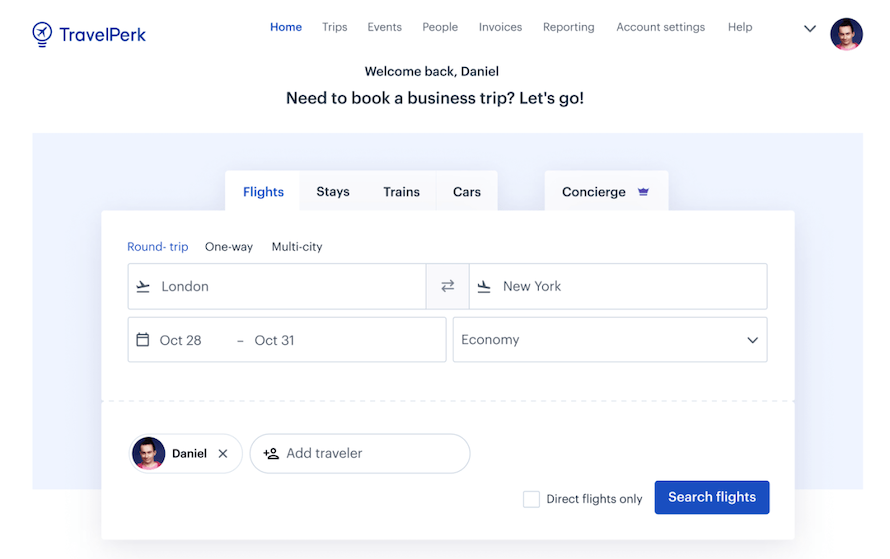Go to Invoices in the top navigation
This screenshot has width=890, height=559.
click(500, 27)
